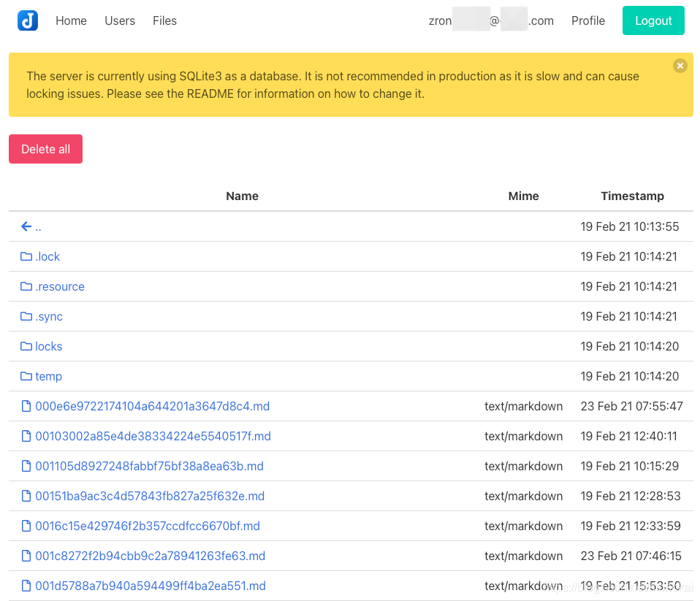Dismiss the SQLite3 warning banner
The height and width of the screenshot is (601, 700).
tap(680, 66)
